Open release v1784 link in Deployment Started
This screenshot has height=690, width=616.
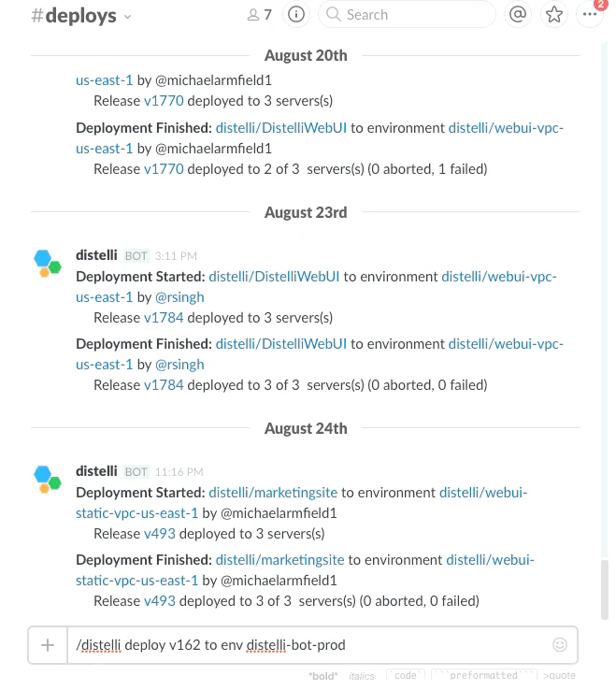[163, 317]
